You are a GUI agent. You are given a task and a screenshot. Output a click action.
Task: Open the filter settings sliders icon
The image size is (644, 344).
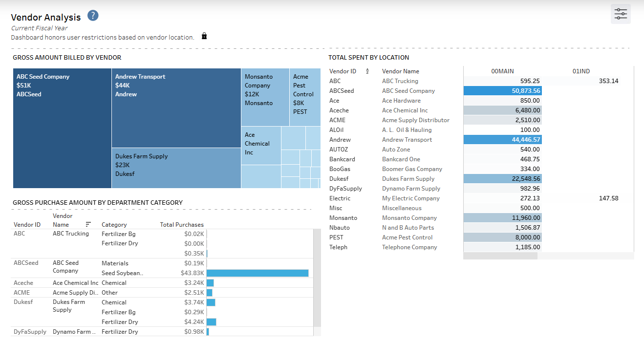pyautogui.click(x=621, y=14)
